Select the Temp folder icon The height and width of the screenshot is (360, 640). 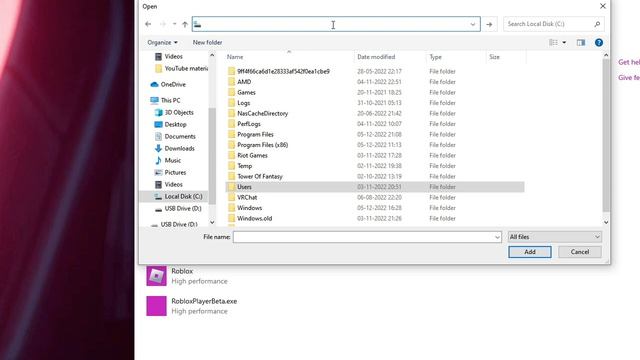point(231,166)
